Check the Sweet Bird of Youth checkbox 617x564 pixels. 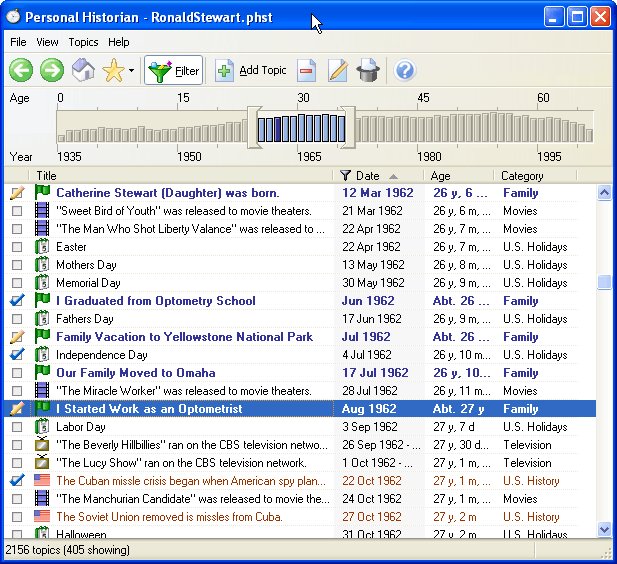click(x=17, y=211)
